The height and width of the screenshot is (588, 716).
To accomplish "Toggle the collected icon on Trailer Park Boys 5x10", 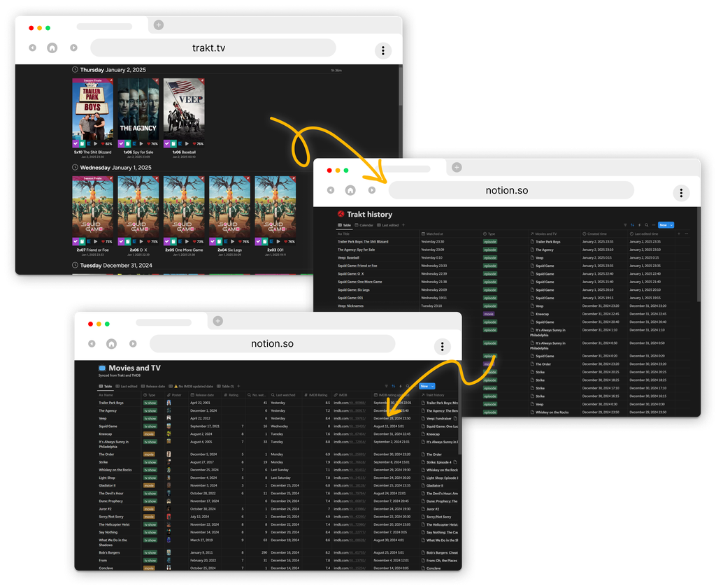I will click(x=83, y=143).
